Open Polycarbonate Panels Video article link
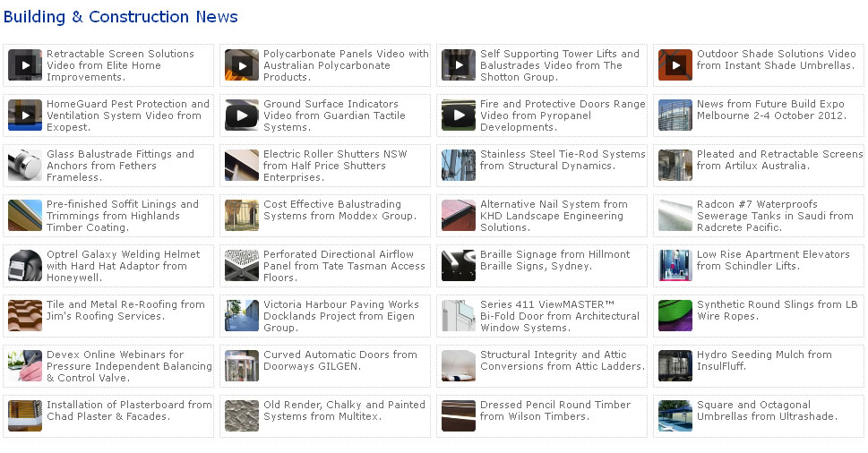Image resolution: width=868 pixels, height=453 pixels. 346,65
